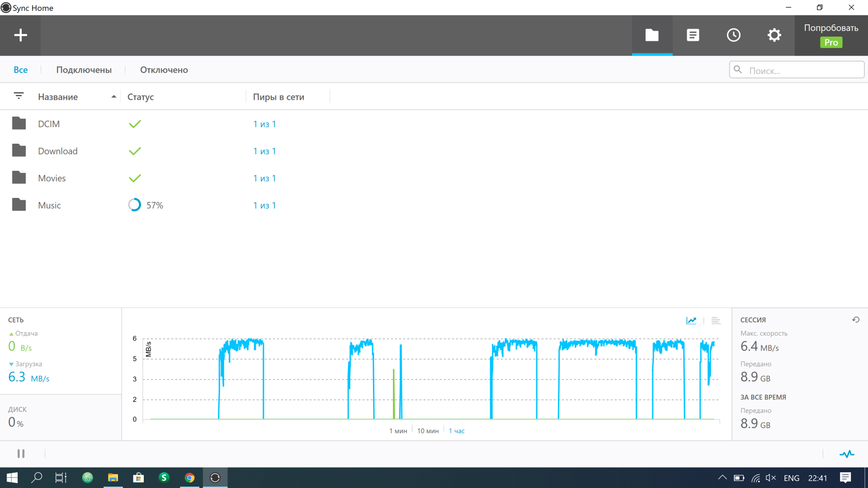The height and width of the screenshot is (488, 868).
Task: Select the Movies folder row
Action: pos(434,178)
